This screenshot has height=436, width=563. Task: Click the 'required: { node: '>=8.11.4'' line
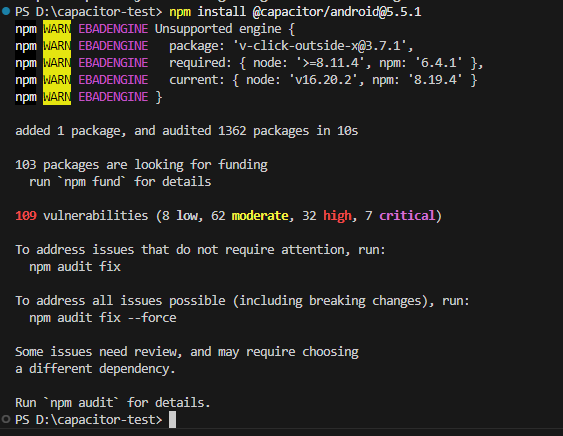tap(326, 63)
